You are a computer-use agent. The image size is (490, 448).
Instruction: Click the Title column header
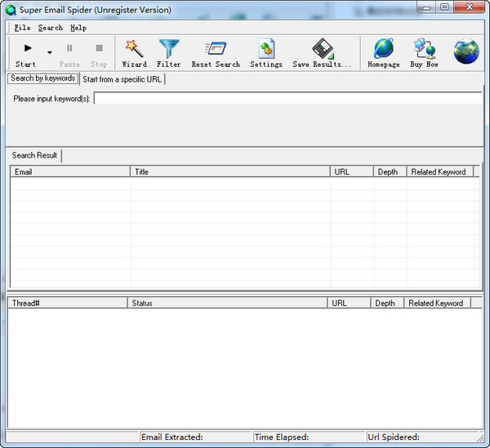coord(230,172)
